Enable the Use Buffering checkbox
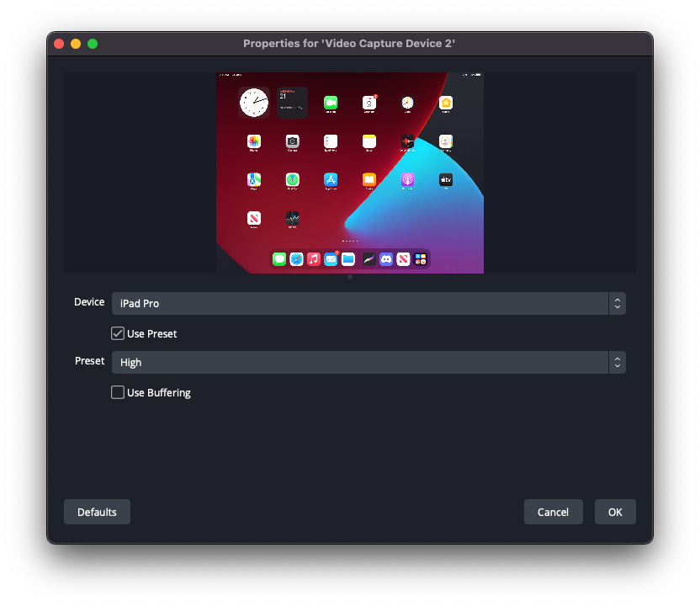 [118, 392]
